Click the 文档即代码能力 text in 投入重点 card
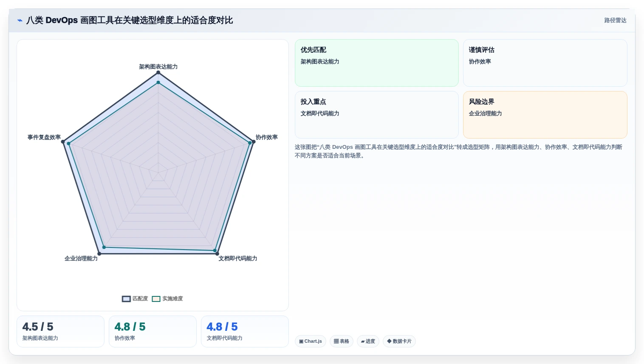The width and height of the screenshot is (644, 364). click(x=320, y=114)
